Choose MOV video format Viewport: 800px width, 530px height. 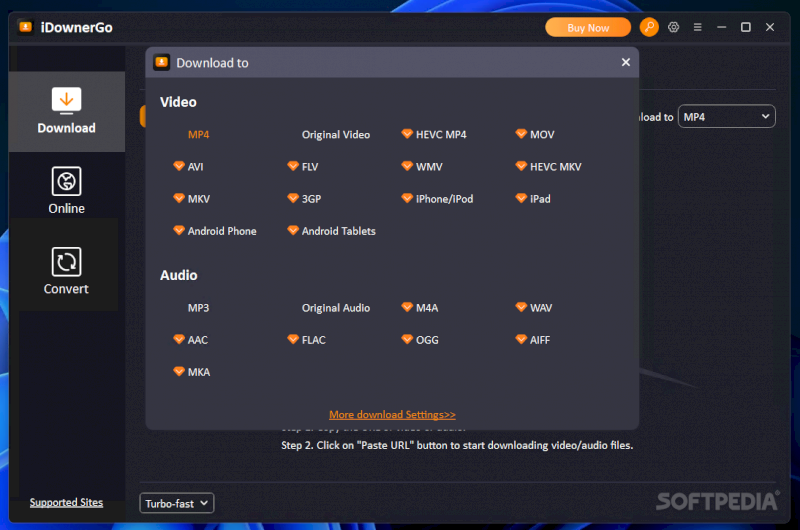(542, 135)
